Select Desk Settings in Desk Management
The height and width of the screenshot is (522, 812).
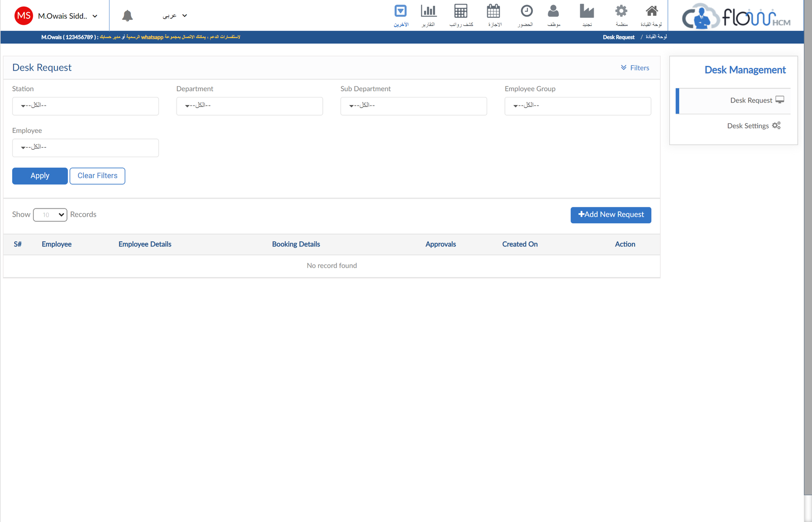[748, 126]
